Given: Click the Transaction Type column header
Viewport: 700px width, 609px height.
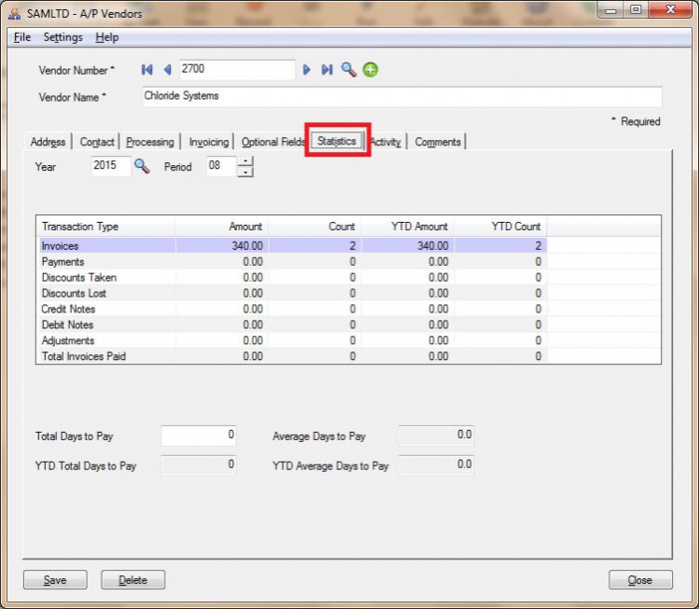Looking at the screenshot, I should pyautogui.click(x=106, y=227).
